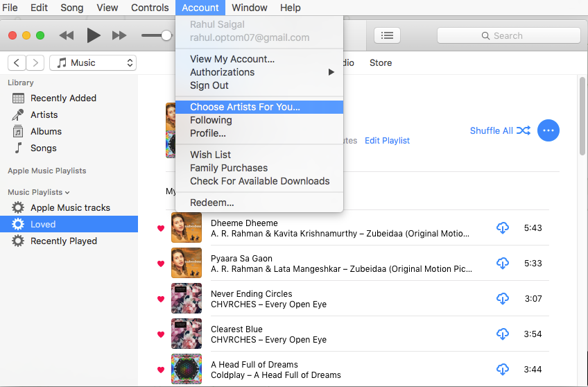Go back with the left chevron button
Image resolution: width=588 pixels, height=387 pixels.
tap(17, 62)
